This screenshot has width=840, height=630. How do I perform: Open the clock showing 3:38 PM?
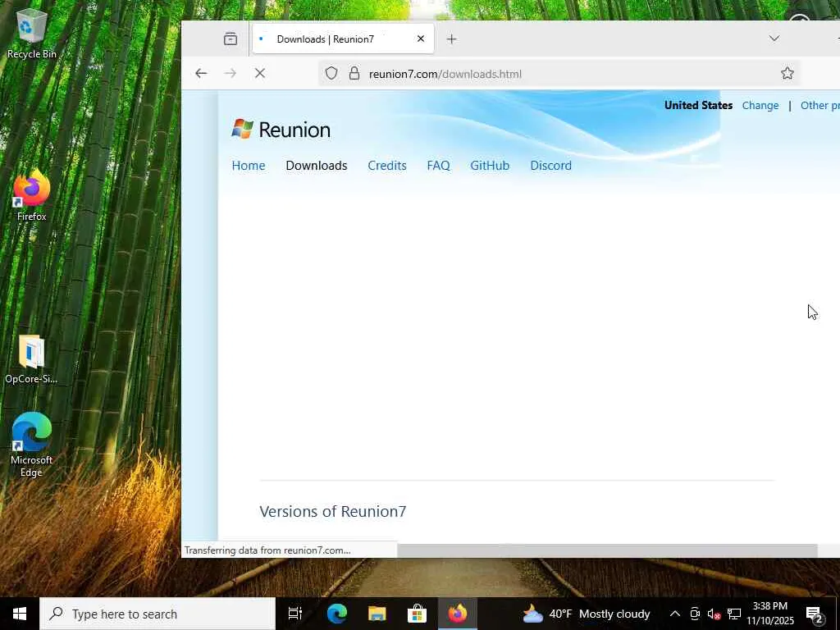769,614
